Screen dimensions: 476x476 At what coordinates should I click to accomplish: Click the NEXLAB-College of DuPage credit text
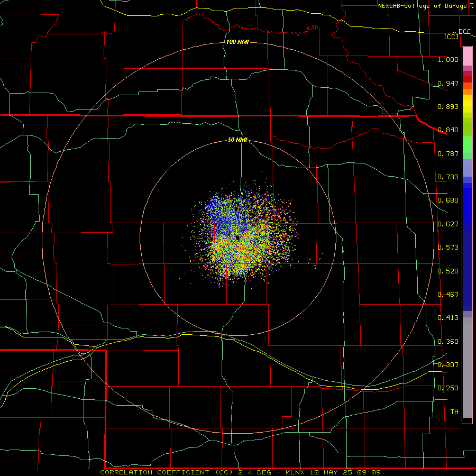tap(422, 6)
